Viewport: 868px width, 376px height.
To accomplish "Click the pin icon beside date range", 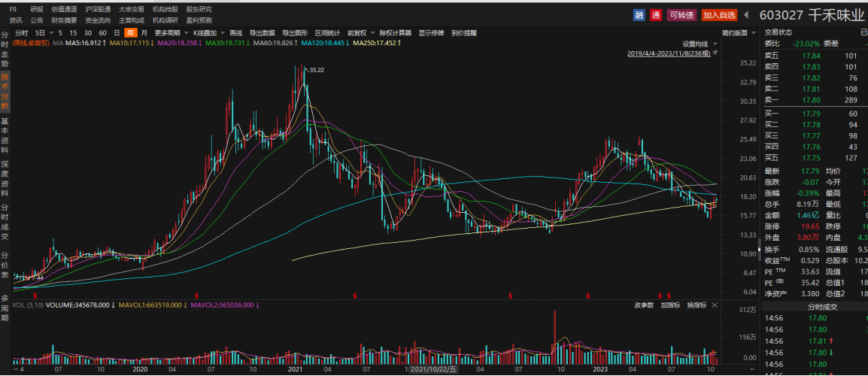I will tap(715, 53).
